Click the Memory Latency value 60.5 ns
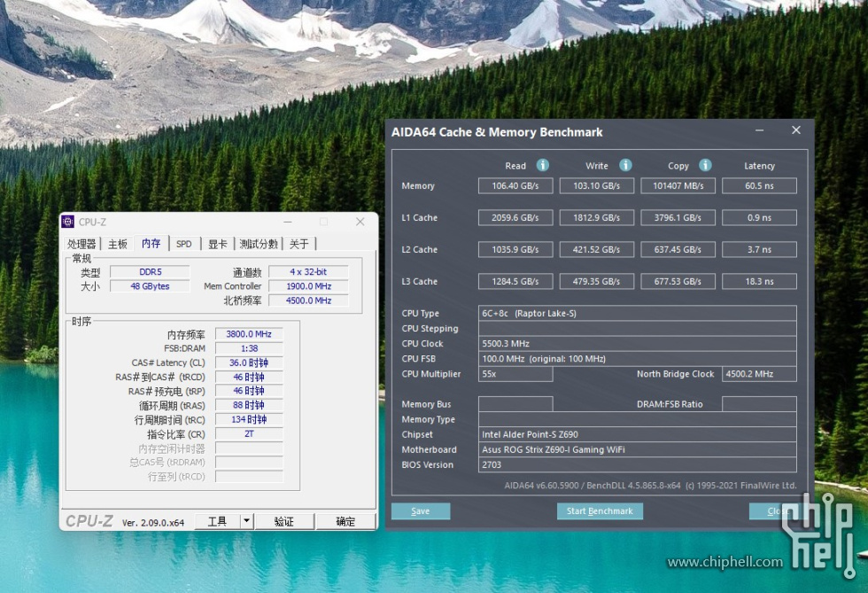Screen dimensions: 868x593 (x=760, y=185)
